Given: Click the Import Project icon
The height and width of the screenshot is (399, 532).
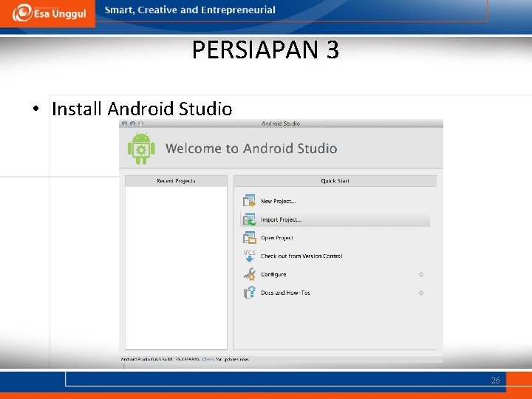Looking at the screenshot, I should point(249,219).
